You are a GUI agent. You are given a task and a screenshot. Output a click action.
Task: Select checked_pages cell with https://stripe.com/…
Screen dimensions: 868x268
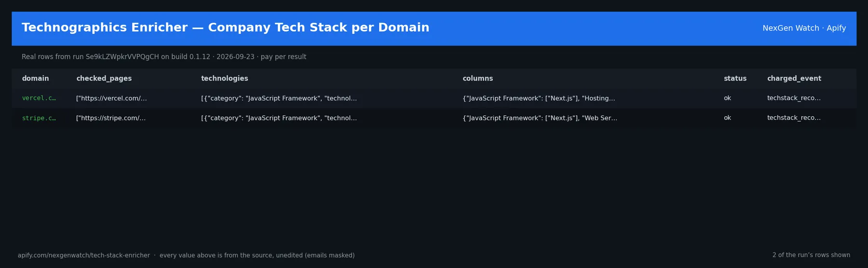[111, 118]
